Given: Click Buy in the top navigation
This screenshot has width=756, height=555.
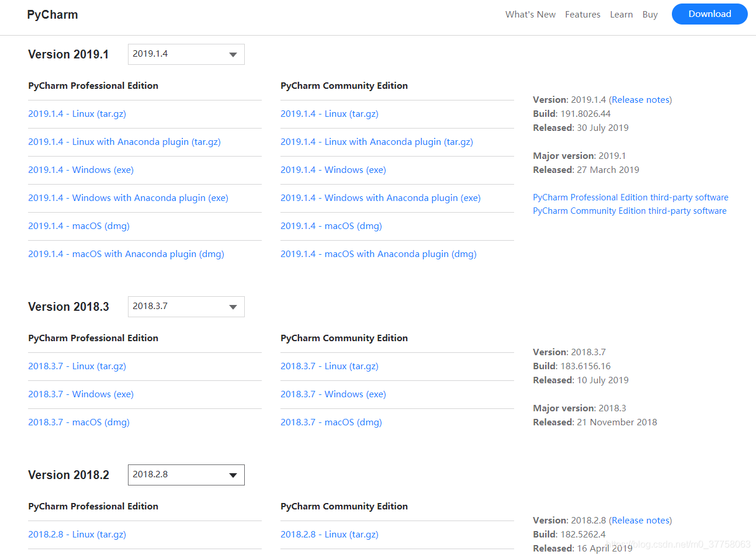Looking at the screenshot, I should 650,15.
